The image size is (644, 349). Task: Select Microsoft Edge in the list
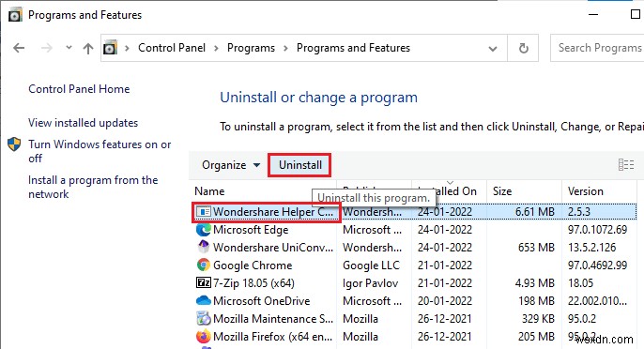coord(251,230)
